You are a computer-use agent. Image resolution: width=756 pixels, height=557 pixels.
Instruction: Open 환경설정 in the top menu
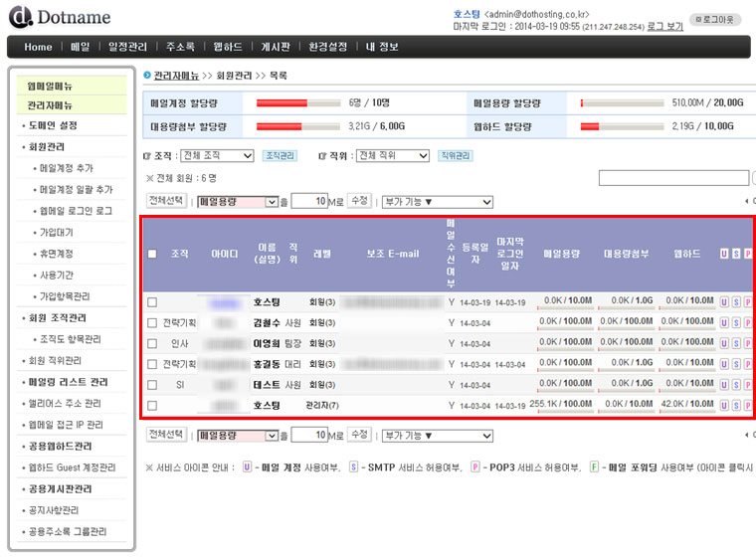click(328, 47)
